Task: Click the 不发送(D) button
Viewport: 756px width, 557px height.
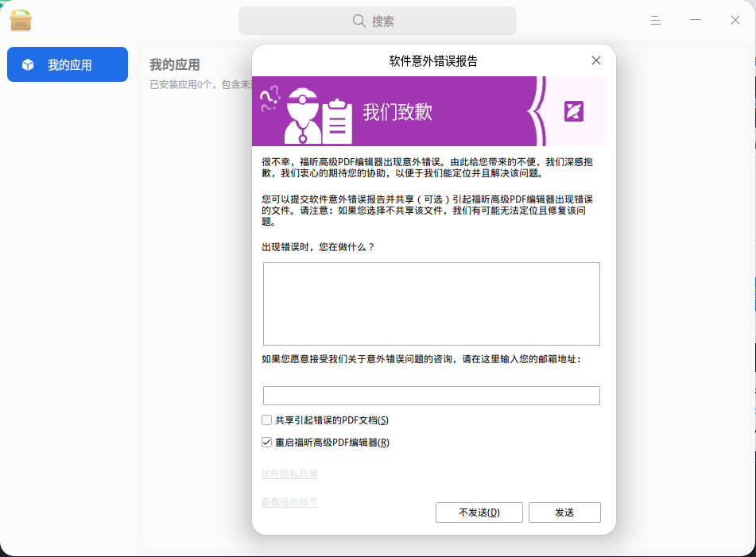Action: (479, 513)
